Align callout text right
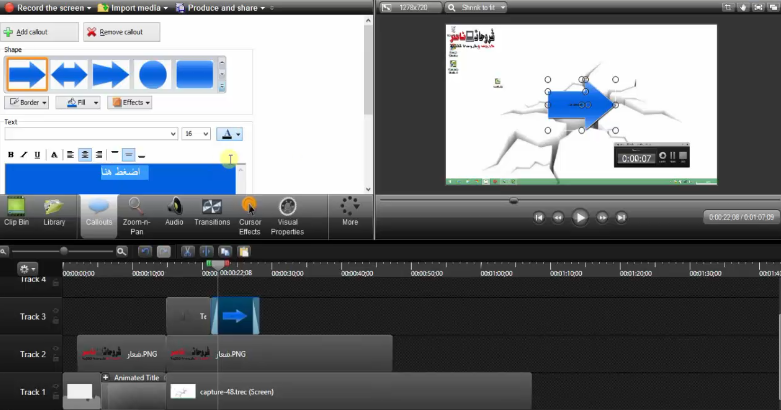This screenshot has height=410, width=781. [x=99, y=155]
